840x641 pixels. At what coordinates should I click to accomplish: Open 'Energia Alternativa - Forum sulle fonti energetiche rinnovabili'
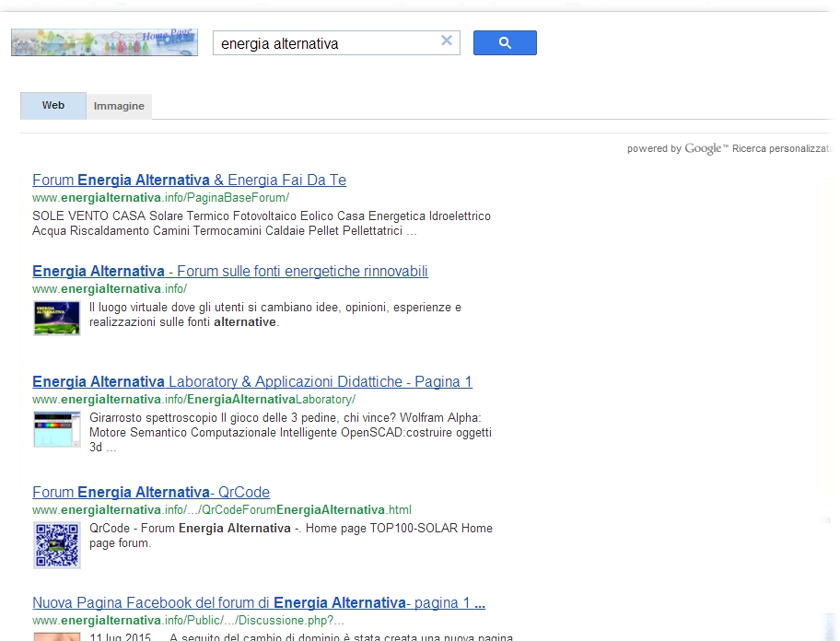[x=230, y=271]
